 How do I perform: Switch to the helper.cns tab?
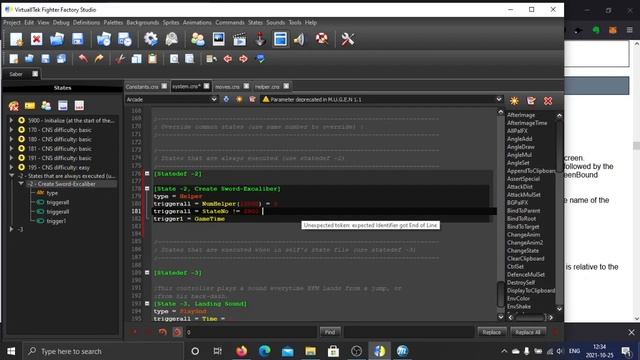click(267, 87)
